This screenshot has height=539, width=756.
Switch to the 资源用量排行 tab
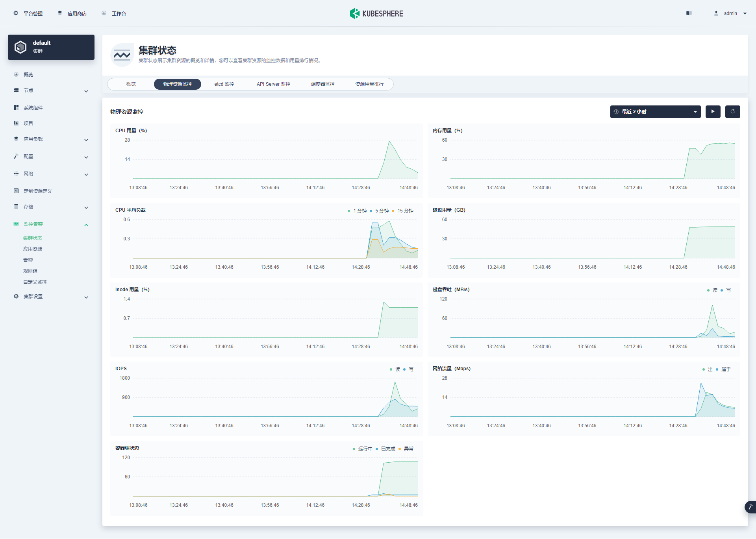tap(369, 84)
